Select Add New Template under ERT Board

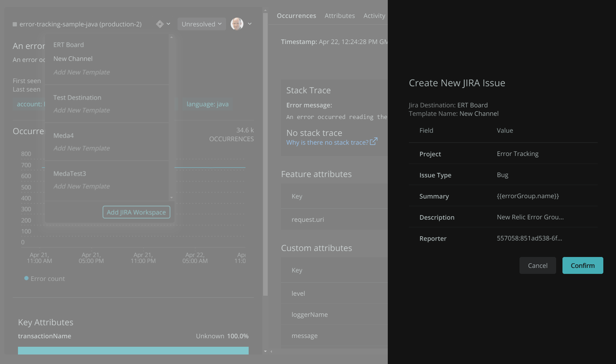tap(81, 72)
